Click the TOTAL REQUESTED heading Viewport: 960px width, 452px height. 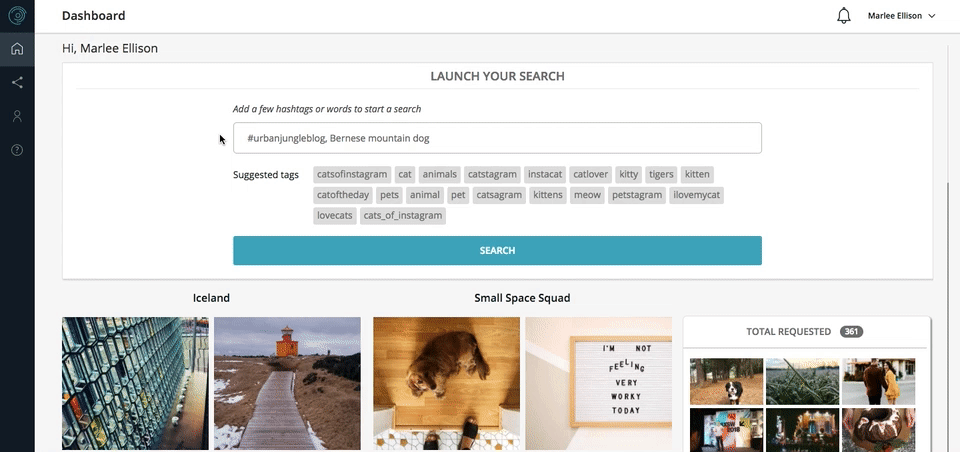[789, 332]
